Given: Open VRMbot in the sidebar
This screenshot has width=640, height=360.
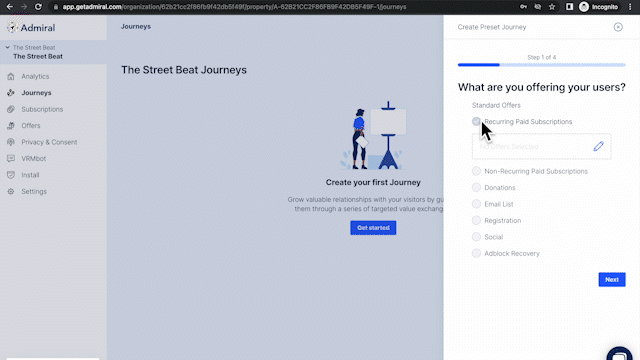Looking at the screenshot, I should (x=33, y=158).
